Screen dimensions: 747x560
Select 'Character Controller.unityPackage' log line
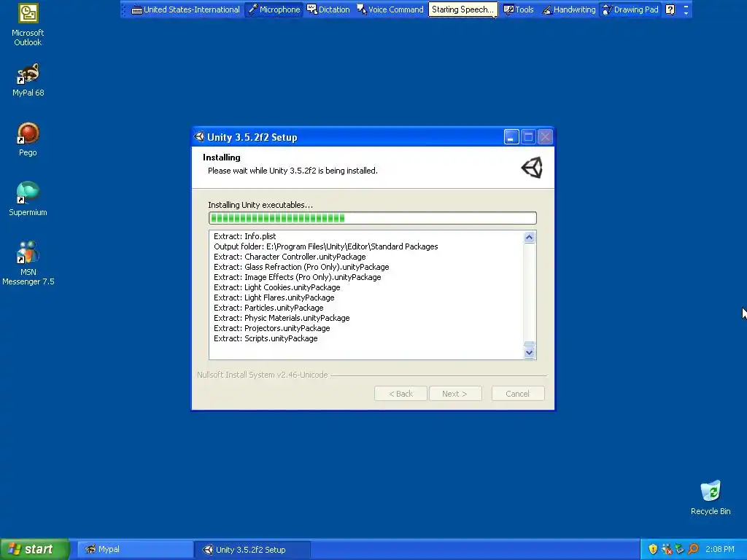290,257
